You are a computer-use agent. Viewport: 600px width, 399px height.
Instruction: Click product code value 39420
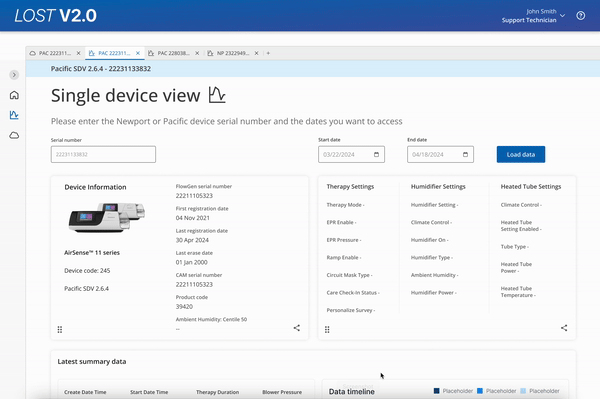[x=184, y=306]
